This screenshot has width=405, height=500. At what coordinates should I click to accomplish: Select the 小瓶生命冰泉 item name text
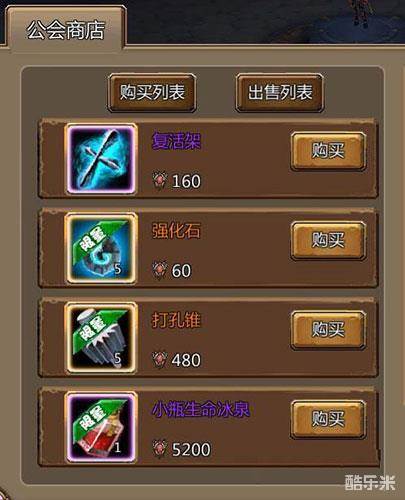[201, 409]
